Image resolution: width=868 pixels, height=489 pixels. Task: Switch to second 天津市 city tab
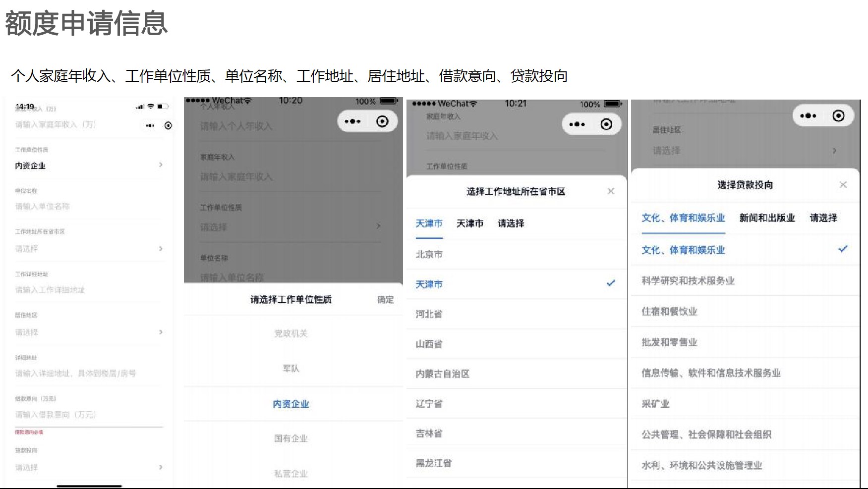click(x=469, y=223)
